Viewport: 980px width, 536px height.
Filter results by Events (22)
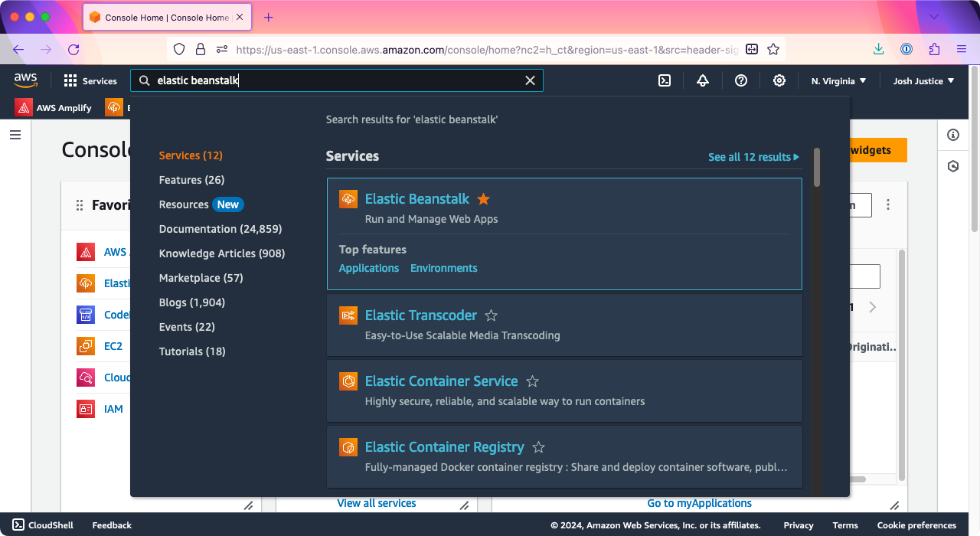[x=187, y=327]
